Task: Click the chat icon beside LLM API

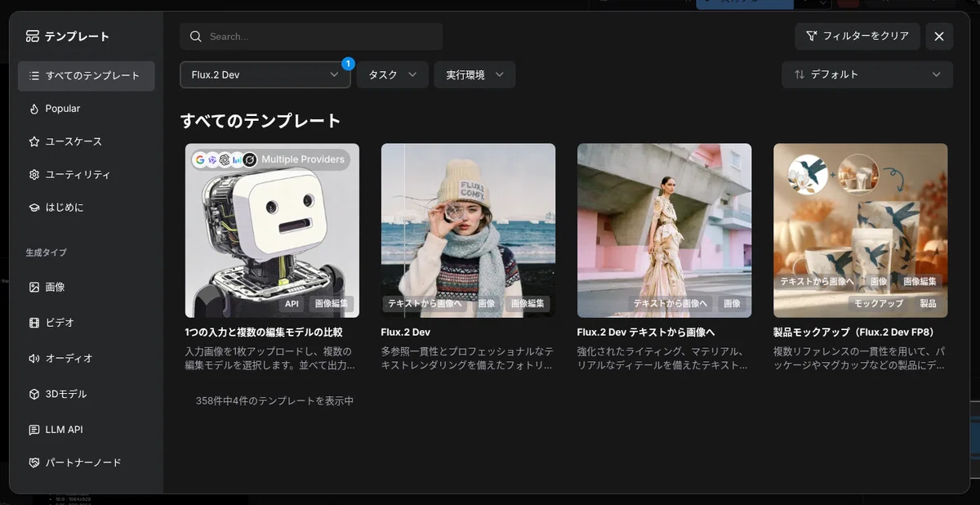Action: [x=33, y=430]
